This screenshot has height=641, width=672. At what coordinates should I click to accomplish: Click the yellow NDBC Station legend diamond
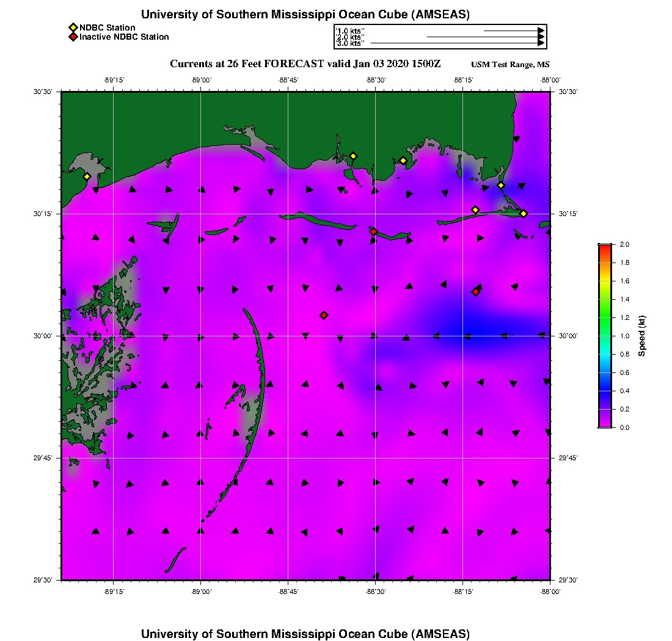point(73,27)
